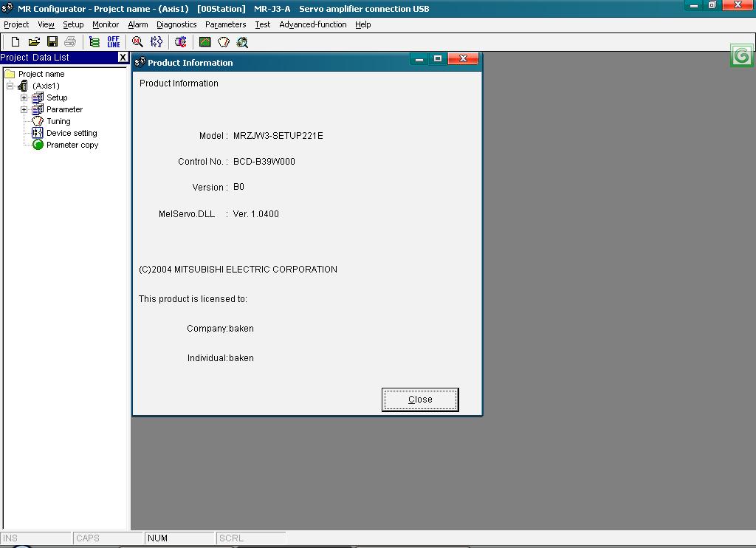Screen dimensions: 756x548
Task: Click the green graph toolbar icon
Action: click(x=205, y=42)
